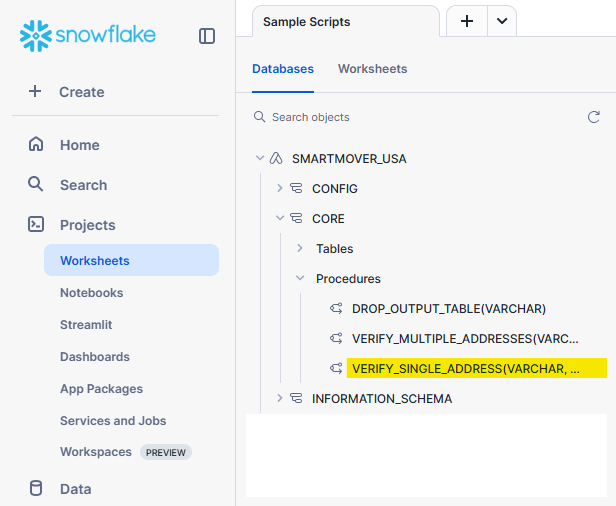Image resolution: width=616 pixels, height=506 pixels.
Task: Expand the INFORMATION_SCHEMA chevron
Action: point(280,398)
